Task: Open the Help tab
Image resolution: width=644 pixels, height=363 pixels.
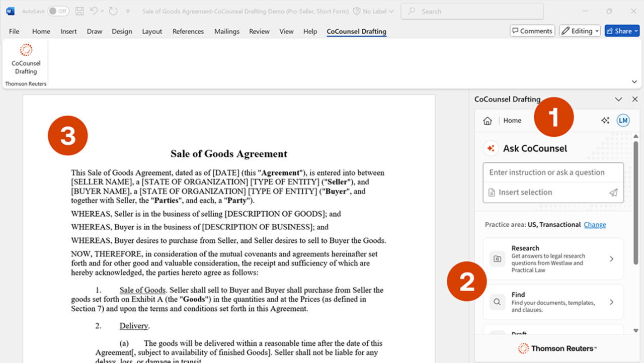Action: (310, 31)
